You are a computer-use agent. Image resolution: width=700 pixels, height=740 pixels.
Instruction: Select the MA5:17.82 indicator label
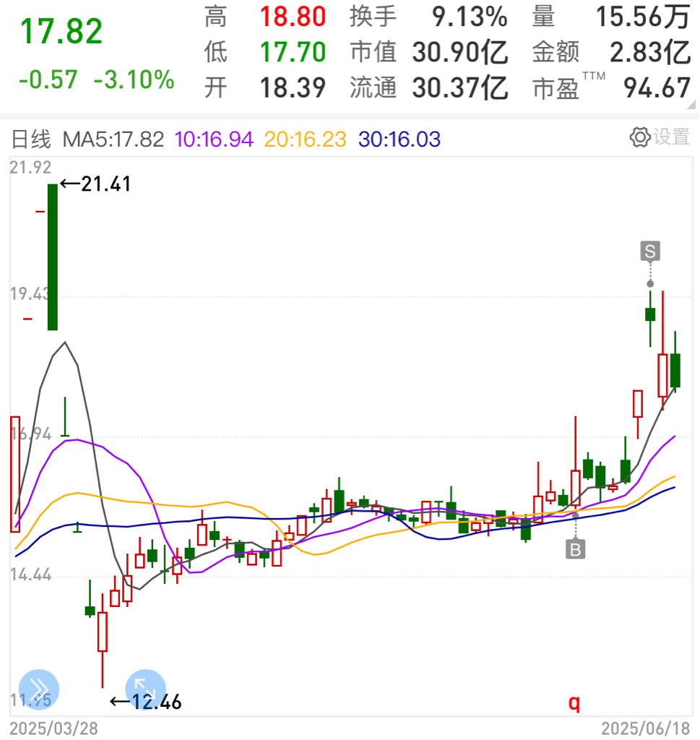(x=113, y=139)
